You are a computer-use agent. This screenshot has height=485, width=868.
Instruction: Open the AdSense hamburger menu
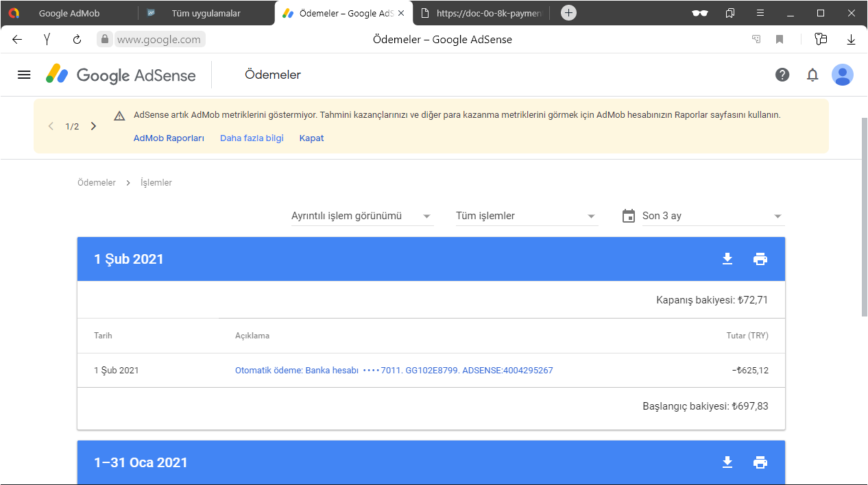[x=24, y=75]
